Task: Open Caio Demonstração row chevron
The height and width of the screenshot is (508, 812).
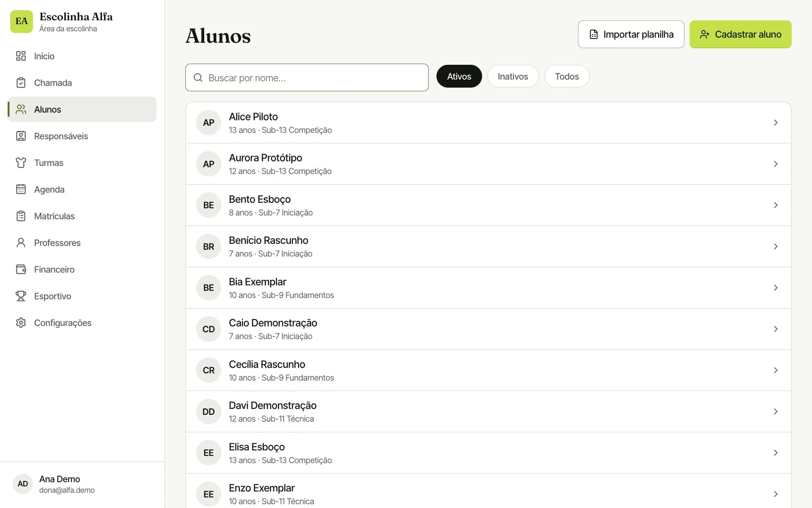Action: point(776,329)
